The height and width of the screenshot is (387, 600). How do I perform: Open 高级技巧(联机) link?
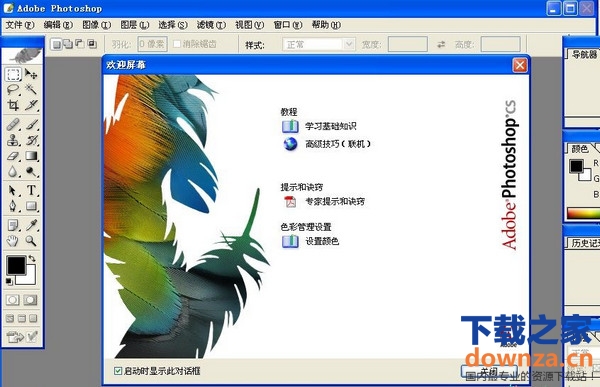pos(338,144)
